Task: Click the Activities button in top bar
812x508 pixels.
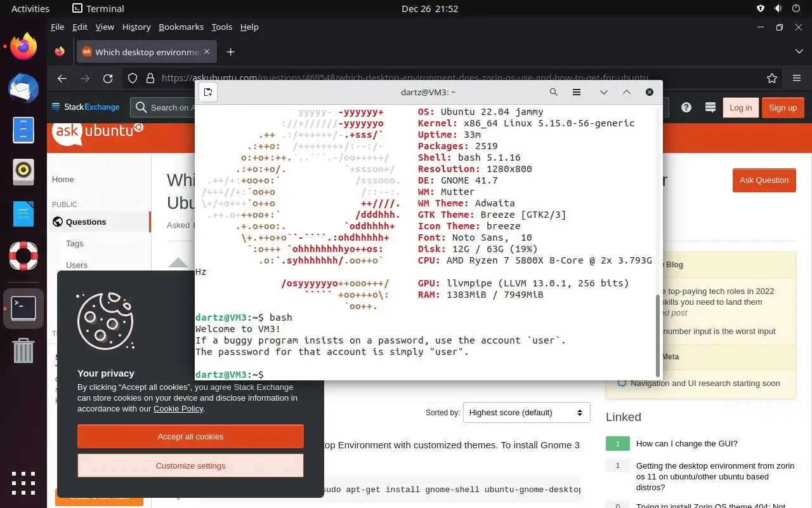Action: pyautogui.click(x=30, y=9)
